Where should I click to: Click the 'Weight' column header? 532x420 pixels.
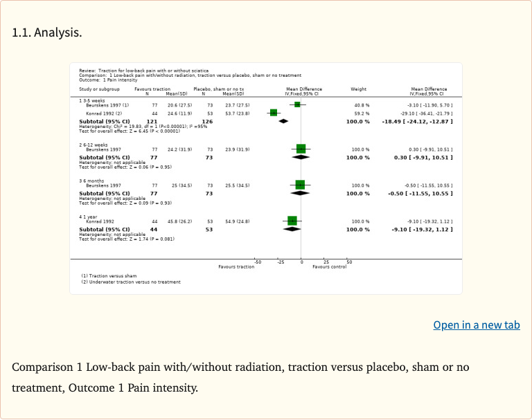tap(359, 89)
